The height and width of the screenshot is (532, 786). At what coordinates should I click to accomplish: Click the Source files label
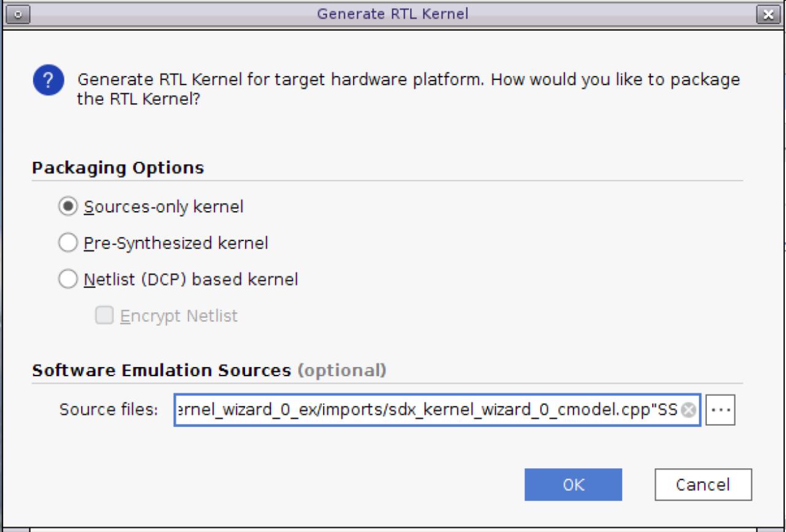(109, 409)
